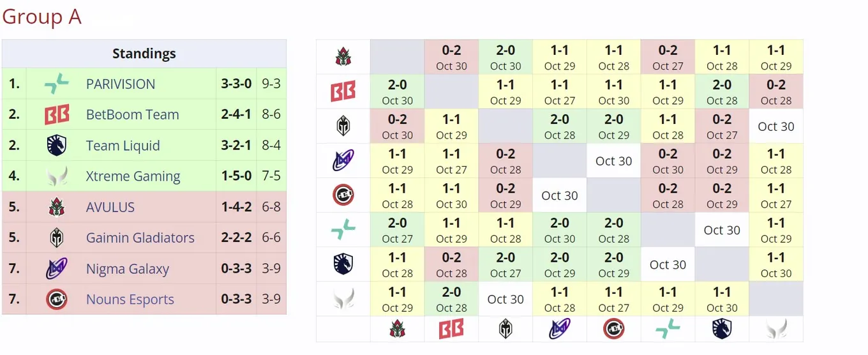This screenshot has height=355, width=868.
Task: Select PARIVISION vs Team Liquid Oct 30 cell
Action: coord(722,230)
